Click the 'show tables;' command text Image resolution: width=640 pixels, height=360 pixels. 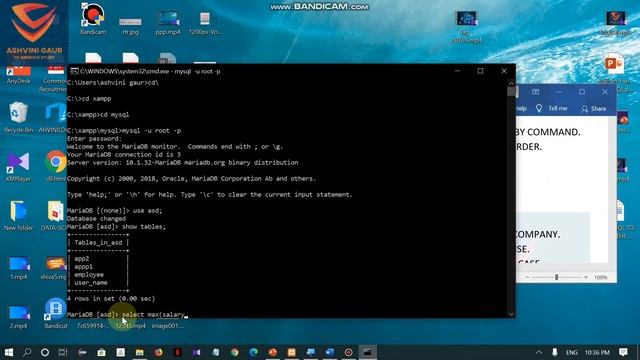144,227
